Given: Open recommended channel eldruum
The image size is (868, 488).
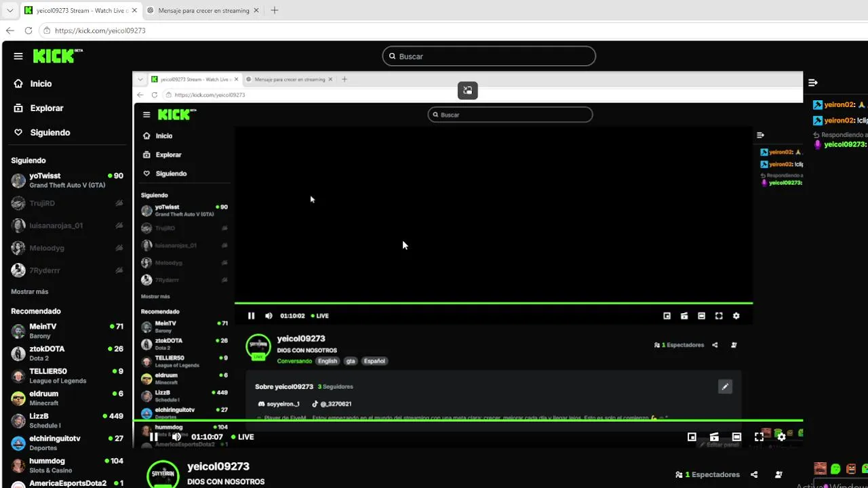Looking at the screenshot, I should point(66,398).
